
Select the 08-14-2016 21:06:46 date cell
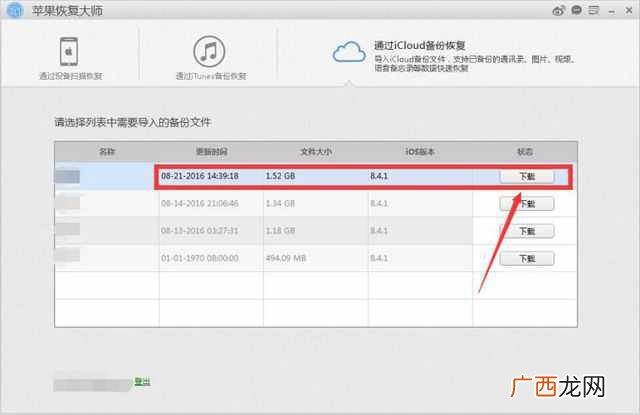pos(200,203)
